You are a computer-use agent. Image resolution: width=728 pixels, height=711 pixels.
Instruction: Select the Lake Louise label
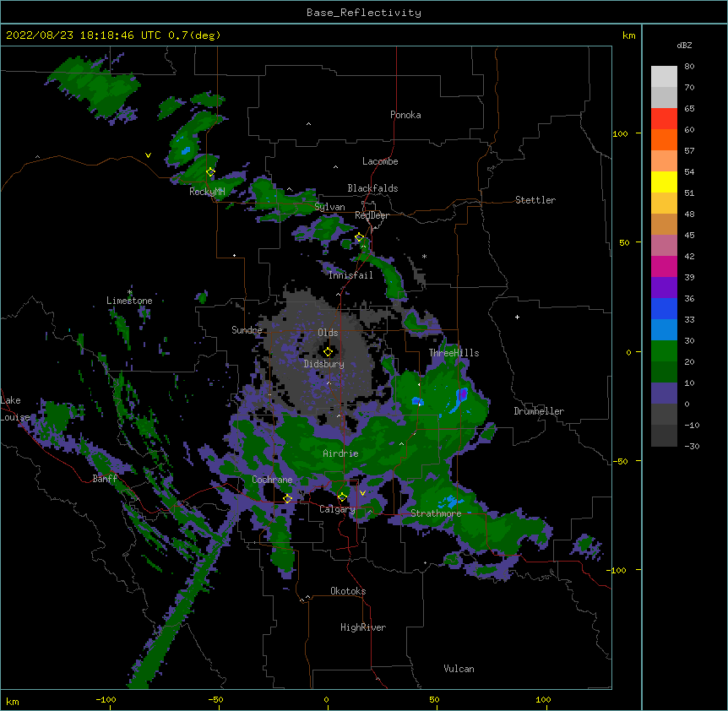coord(15,409)
